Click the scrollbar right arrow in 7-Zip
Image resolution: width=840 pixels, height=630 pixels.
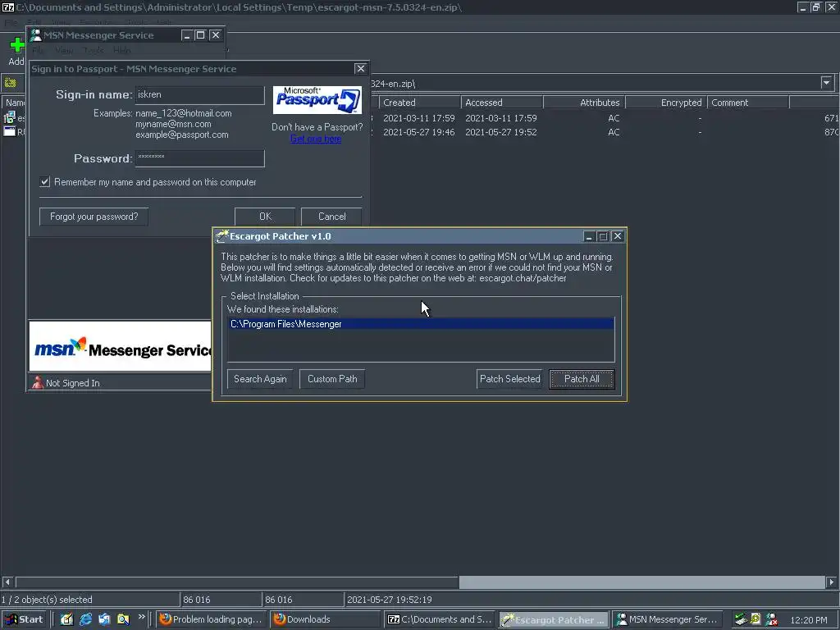tap(831, 582)
